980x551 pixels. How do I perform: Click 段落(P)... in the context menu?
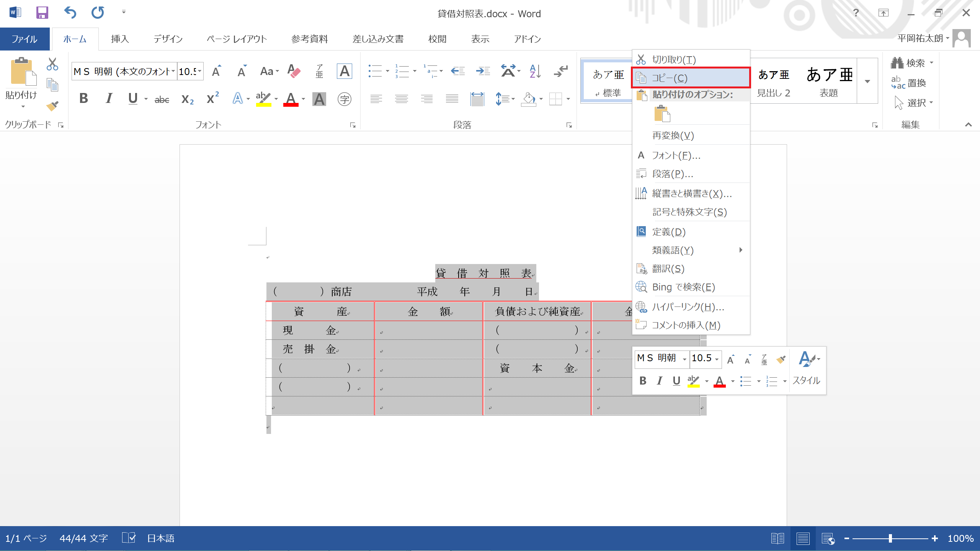[673, 174]
